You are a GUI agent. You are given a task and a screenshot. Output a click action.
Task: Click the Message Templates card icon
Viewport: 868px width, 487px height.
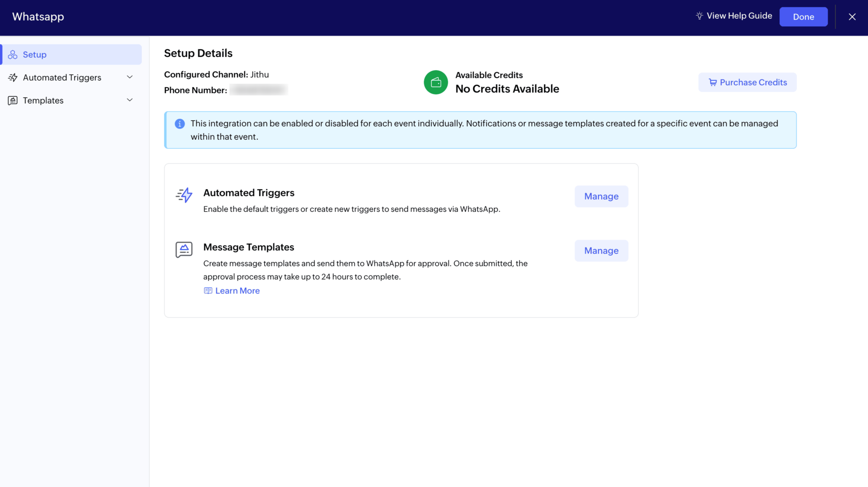(184, 250)
